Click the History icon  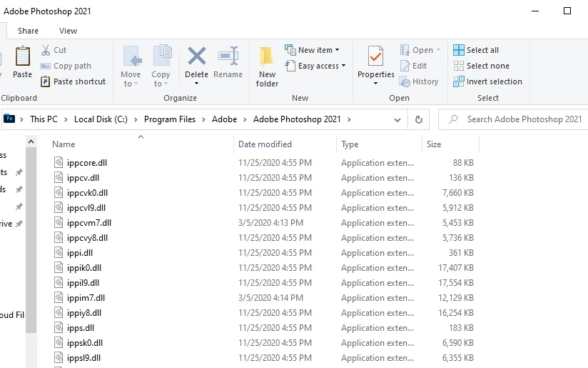click(x=405, y=81)
